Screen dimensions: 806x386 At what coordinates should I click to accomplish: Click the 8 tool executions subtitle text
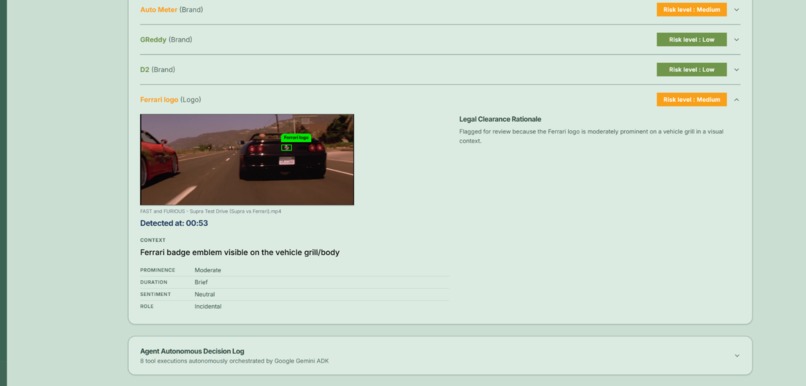(234, 361)
